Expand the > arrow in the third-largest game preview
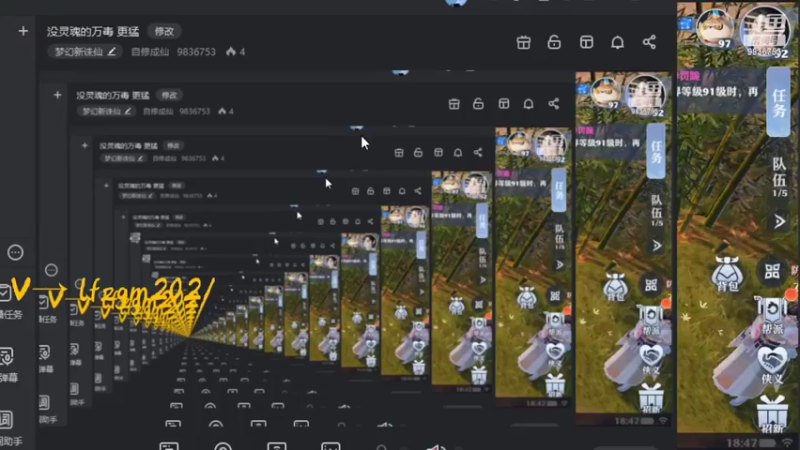This screenshot has height=450, width=800. tap(560, 265)
